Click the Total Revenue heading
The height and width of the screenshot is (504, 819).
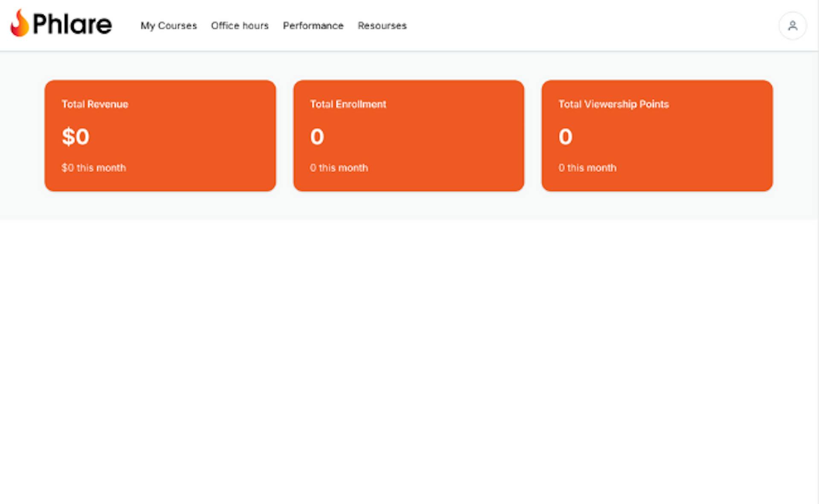(95, 104)
